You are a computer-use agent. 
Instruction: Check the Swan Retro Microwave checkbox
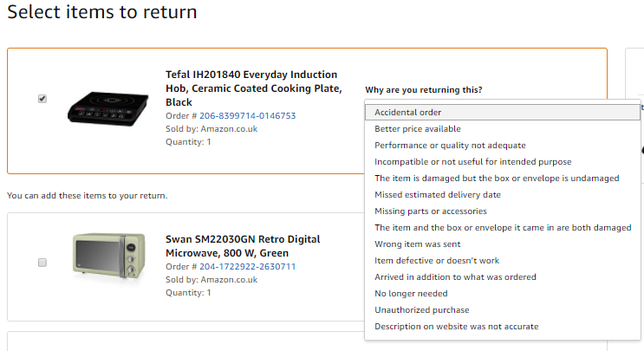(x=42, y=263)
